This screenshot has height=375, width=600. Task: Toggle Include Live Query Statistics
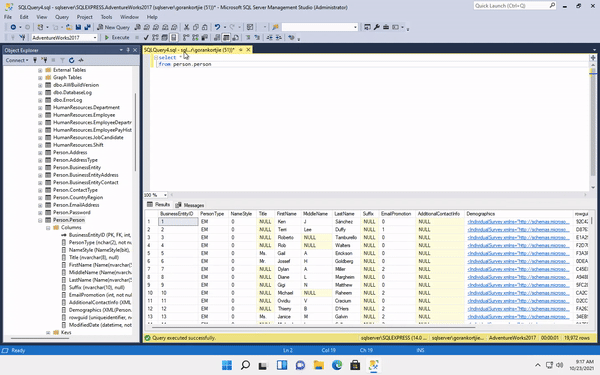coord(195,38)
